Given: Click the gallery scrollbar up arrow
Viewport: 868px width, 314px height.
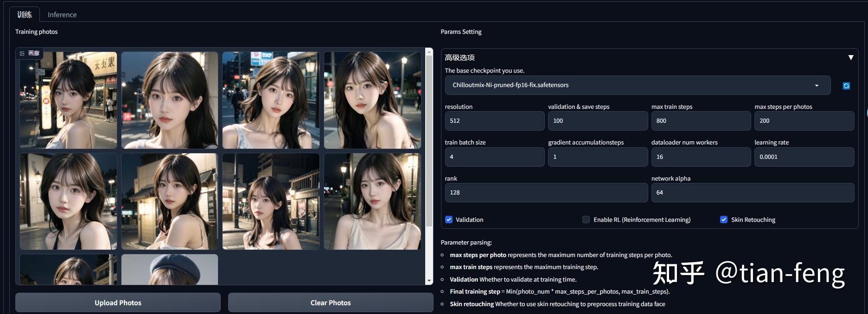Looking at the screenshot, I should (429, 51).
